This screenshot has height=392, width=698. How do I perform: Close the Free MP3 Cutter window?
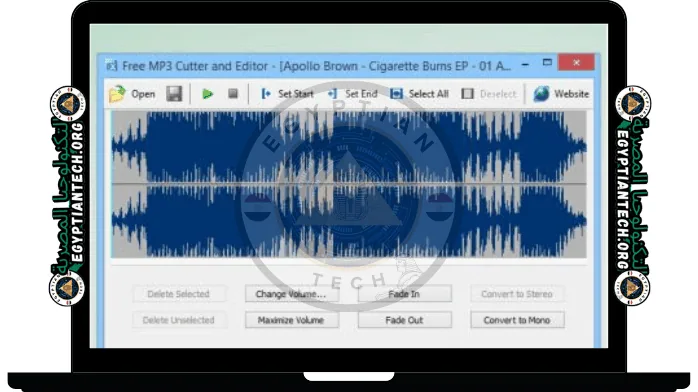576,62
